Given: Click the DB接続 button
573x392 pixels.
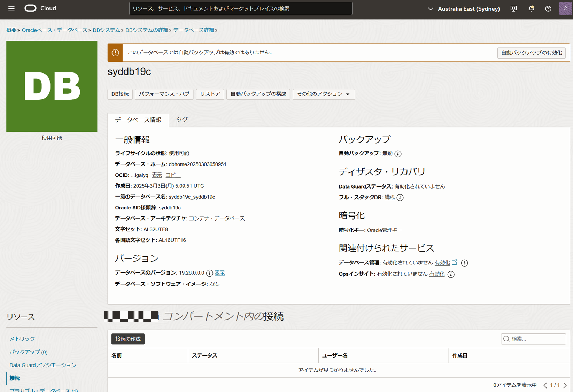Looking at the screenshot, I should [120, 94].
